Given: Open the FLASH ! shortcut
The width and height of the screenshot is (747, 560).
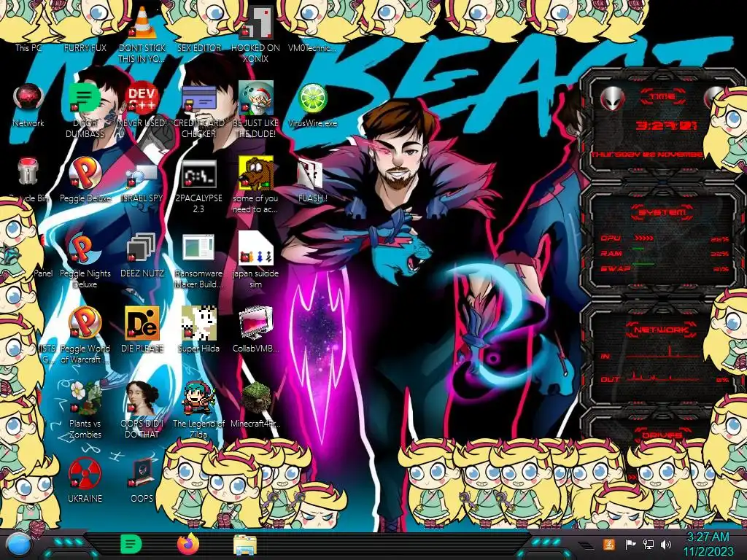Looking at the screenshot, I should [311, 174].
